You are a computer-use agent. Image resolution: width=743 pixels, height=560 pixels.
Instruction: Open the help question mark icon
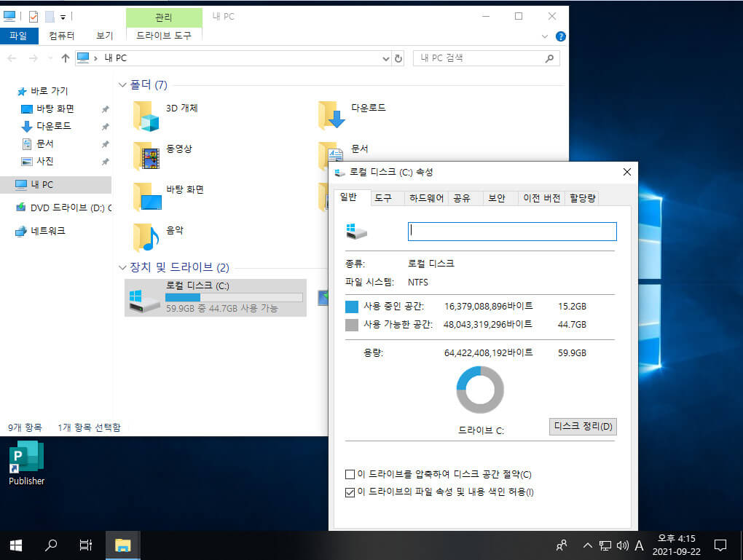[560, 36]
